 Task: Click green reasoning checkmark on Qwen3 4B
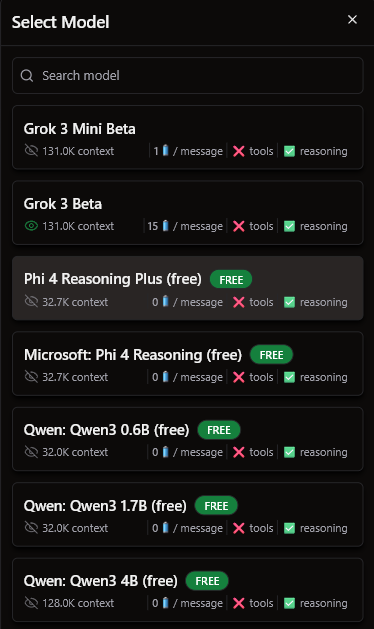click(x=289, y=603)
